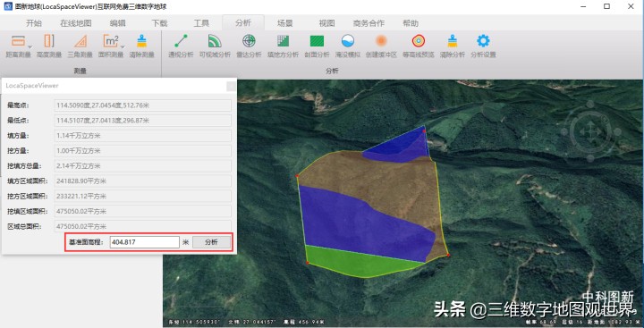Click the 分析 button in the dialog
Screen dimensions: 644x328
tap(211, 242)
